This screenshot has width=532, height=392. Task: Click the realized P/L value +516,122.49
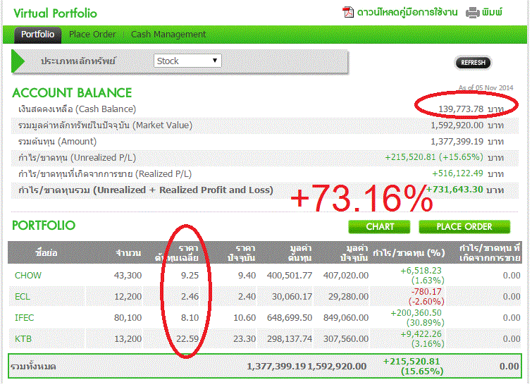[x=457, y=173]
